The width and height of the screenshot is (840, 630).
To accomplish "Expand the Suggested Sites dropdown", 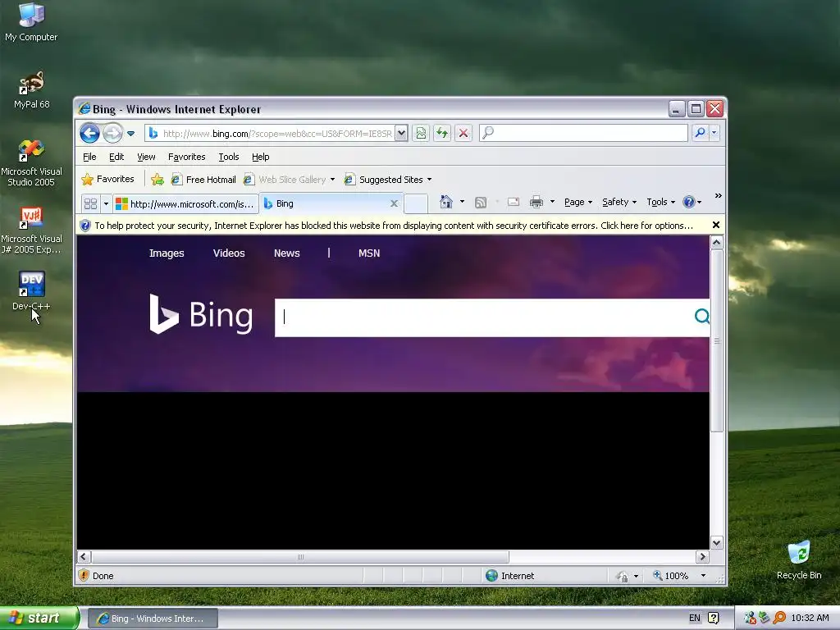I will tap(429, 180).
